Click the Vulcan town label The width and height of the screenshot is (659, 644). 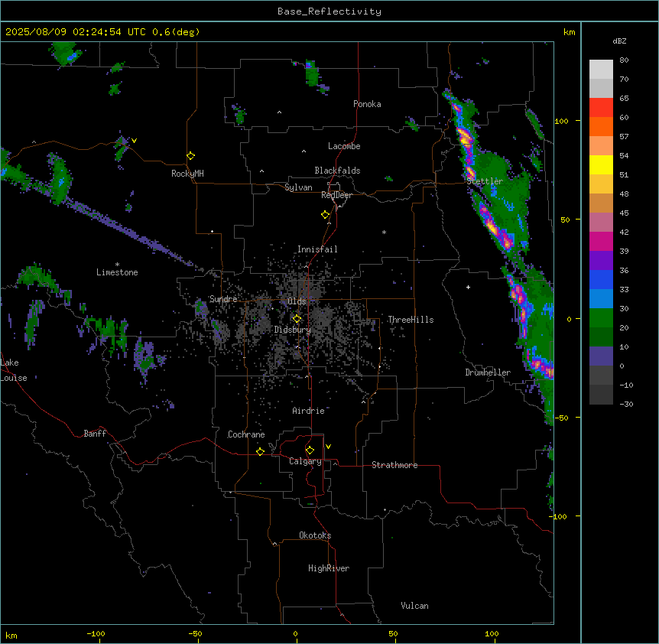click(415, 606)
